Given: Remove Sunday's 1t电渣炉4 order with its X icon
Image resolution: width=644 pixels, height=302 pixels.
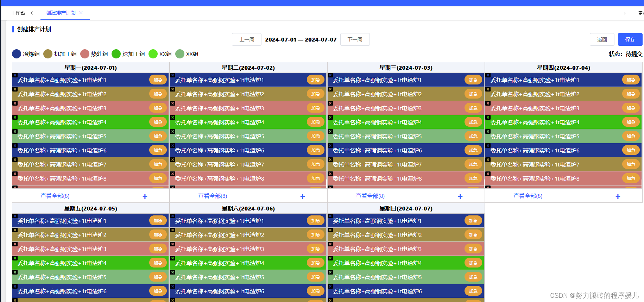Looking at the screenshot, I should click(330, 258).
